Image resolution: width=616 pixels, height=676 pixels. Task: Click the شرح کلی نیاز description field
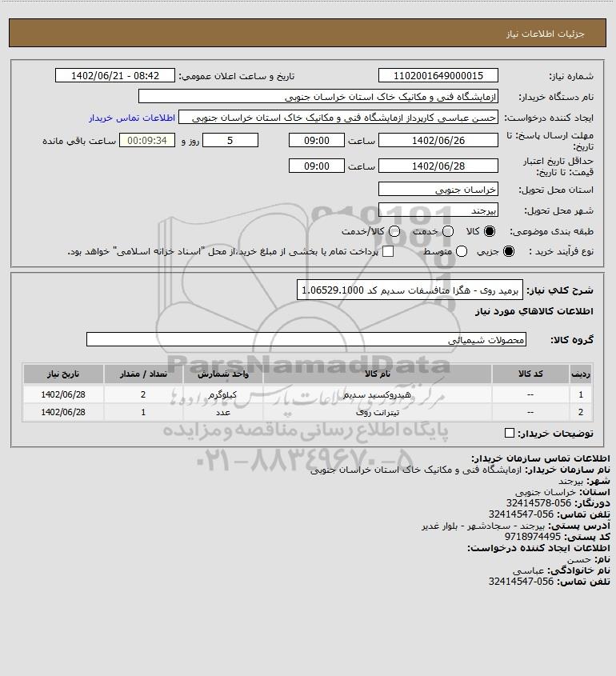(x=410, y=290)
